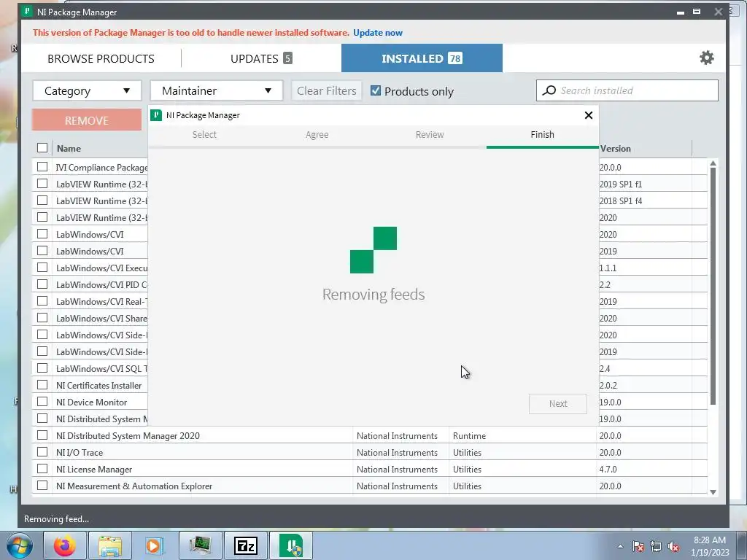Image resolution: width=747 pixels, height=560 pixels.
Task: Select NI Package Manager taskbar icon
Action: point(291,545)
